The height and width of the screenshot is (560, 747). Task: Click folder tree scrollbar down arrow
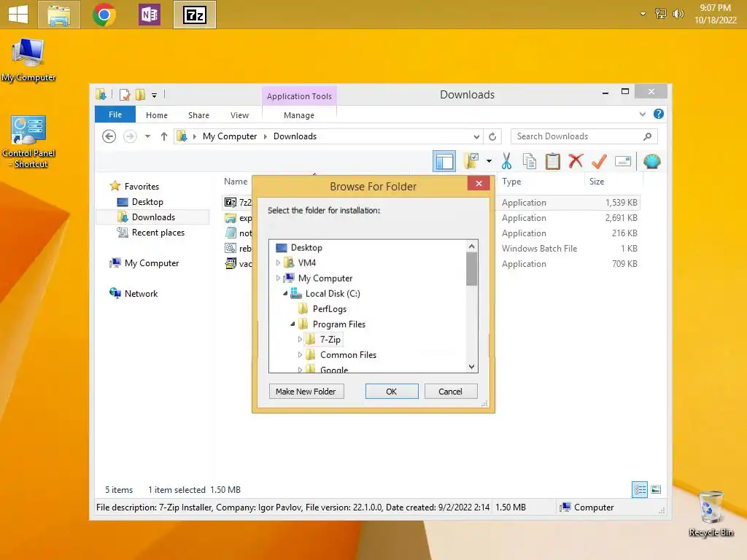[x=472, y=367]
